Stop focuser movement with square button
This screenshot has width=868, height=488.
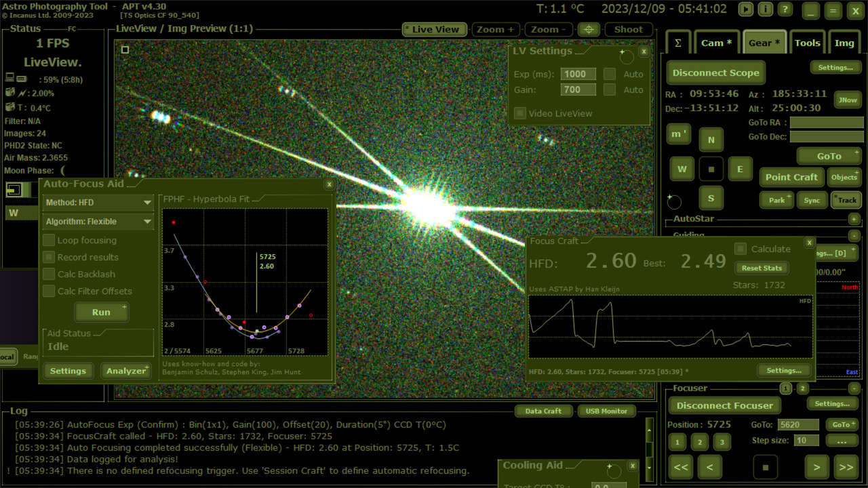tap(765, 467)
